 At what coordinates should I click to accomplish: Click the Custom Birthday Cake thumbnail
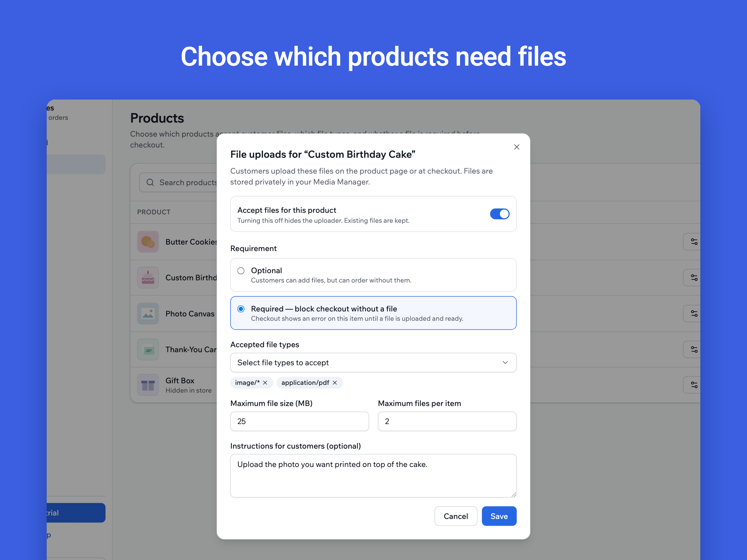click(x=148, y=278)
